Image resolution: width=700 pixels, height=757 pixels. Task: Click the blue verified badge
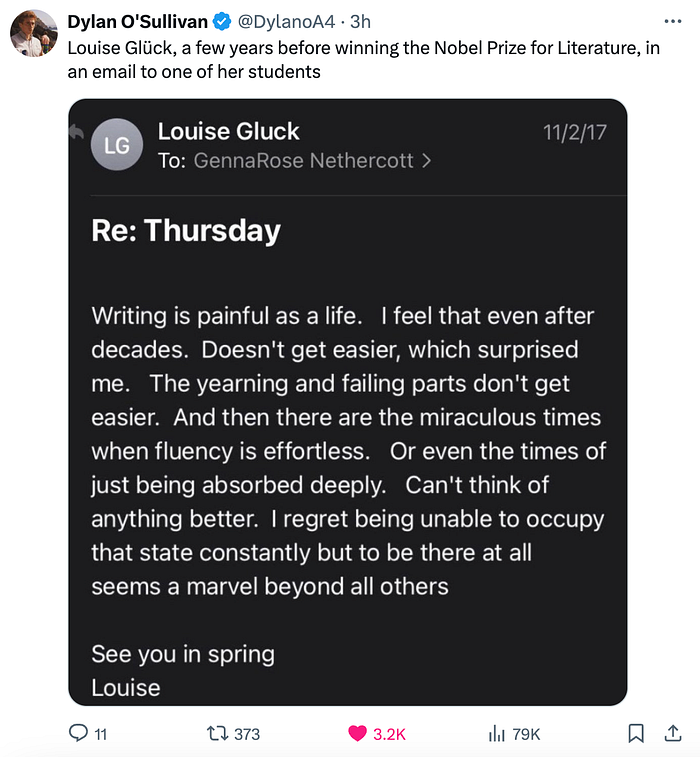coord(222,22)
